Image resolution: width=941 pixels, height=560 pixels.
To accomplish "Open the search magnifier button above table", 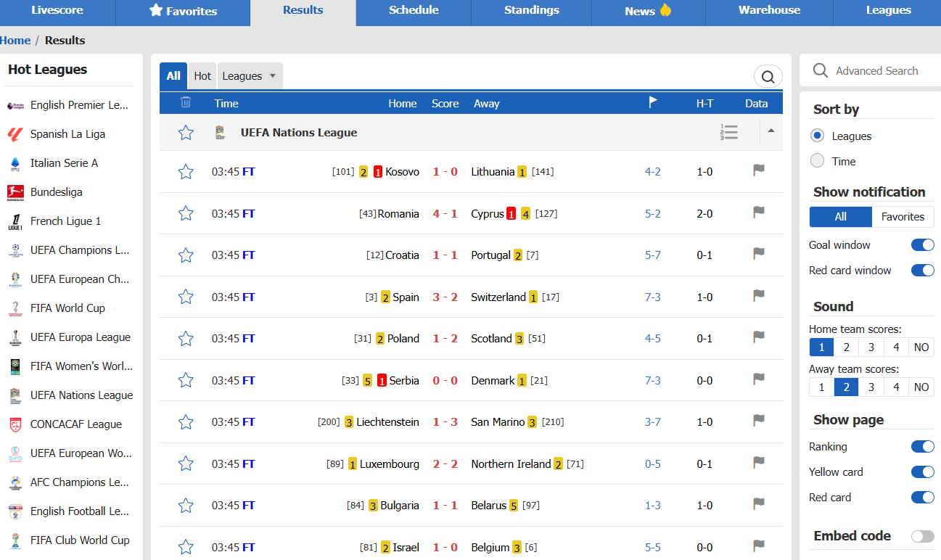I will point(768,76).
